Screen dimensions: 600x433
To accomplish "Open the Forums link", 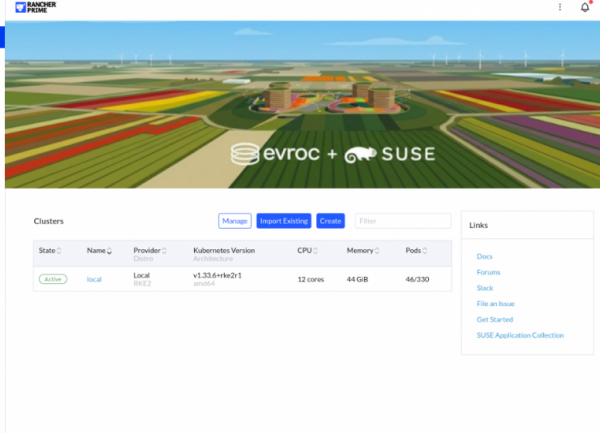I will pyautogui.click(x=488, y=272).
